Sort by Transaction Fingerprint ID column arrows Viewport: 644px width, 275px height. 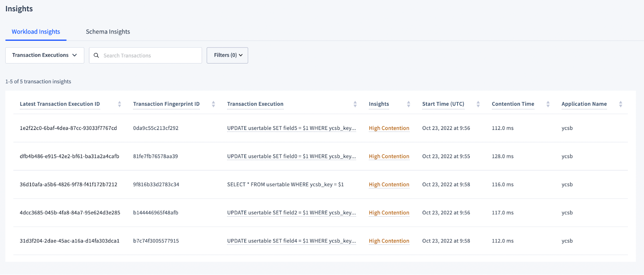tap(213, 104)
